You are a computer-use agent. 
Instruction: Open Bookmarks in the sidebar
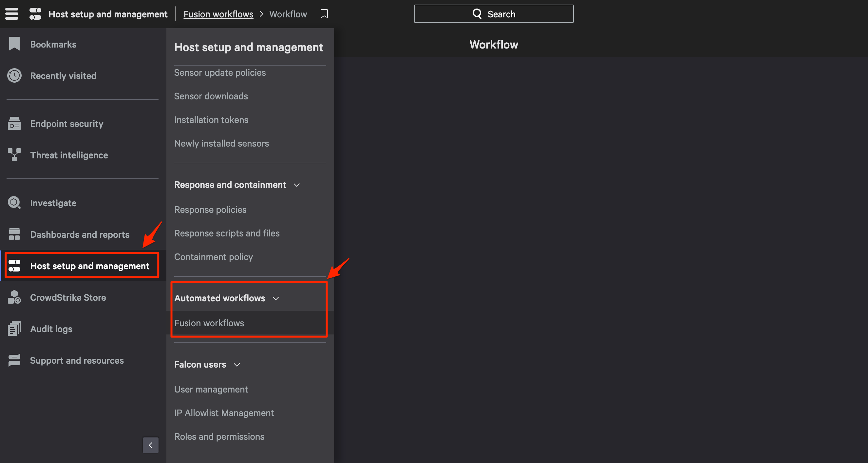53,44
